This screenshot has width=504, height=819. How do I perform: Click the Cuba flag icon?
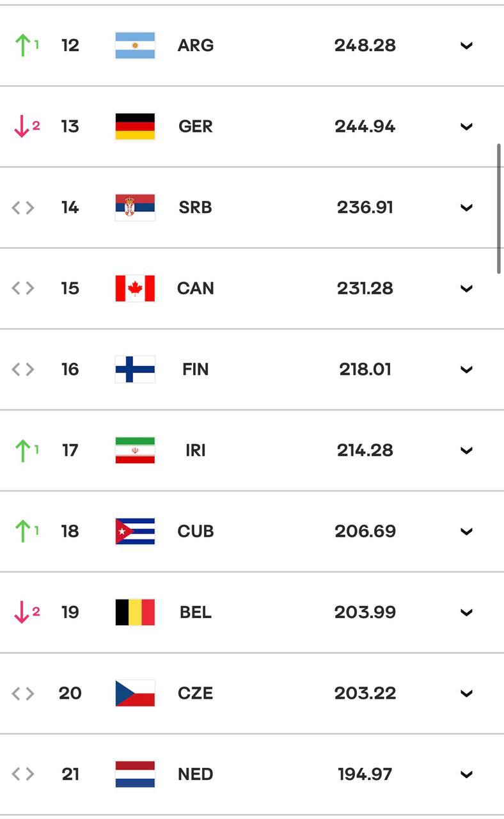pyautogui.click(x=135, y=531)
